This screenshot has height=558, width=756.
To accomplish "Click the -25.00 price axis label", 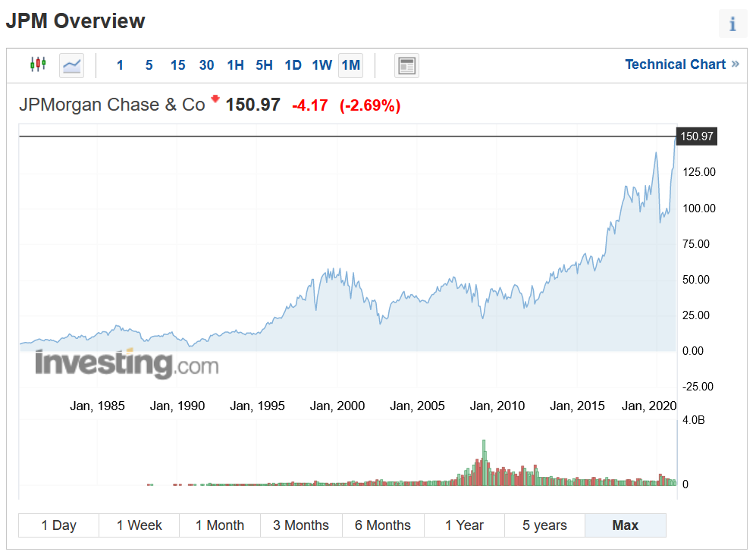I will 698,387.
